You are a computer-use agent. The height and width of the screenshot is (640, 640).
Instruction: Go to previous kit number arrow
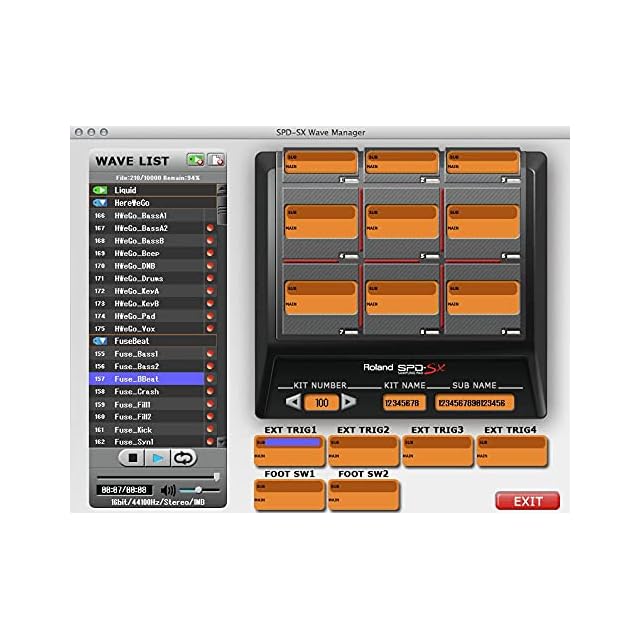(x=293, y=402)
